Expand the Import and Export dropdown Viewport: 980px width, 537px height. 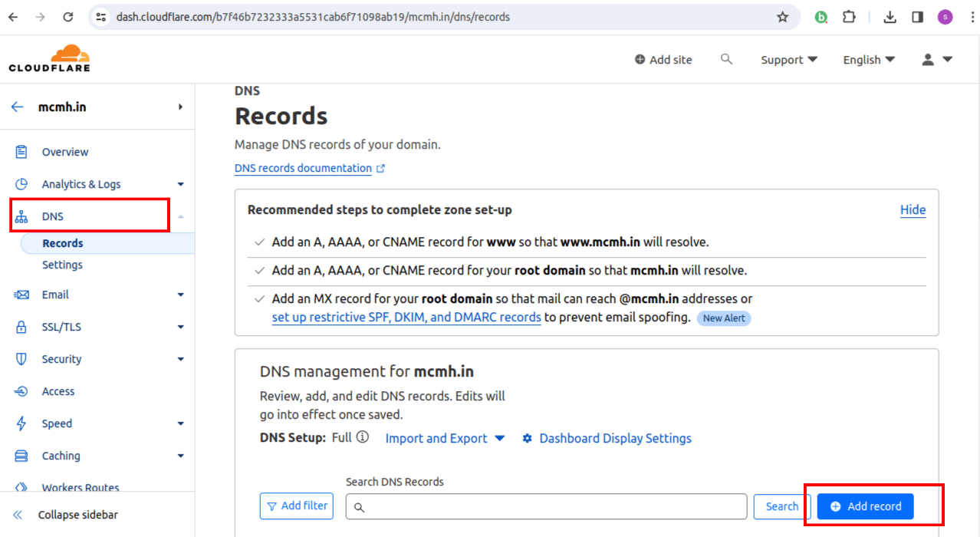[444, 438]
